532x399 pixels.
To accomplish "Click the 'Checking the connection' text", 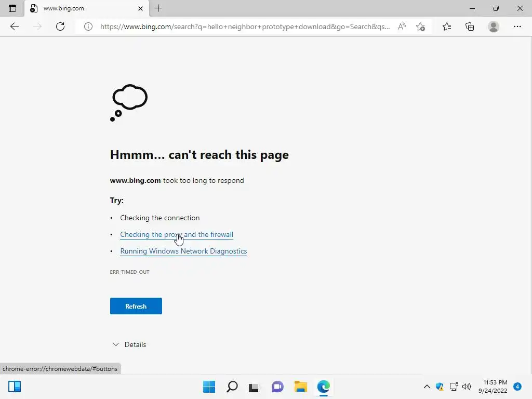I will click(x=160, y=218).
